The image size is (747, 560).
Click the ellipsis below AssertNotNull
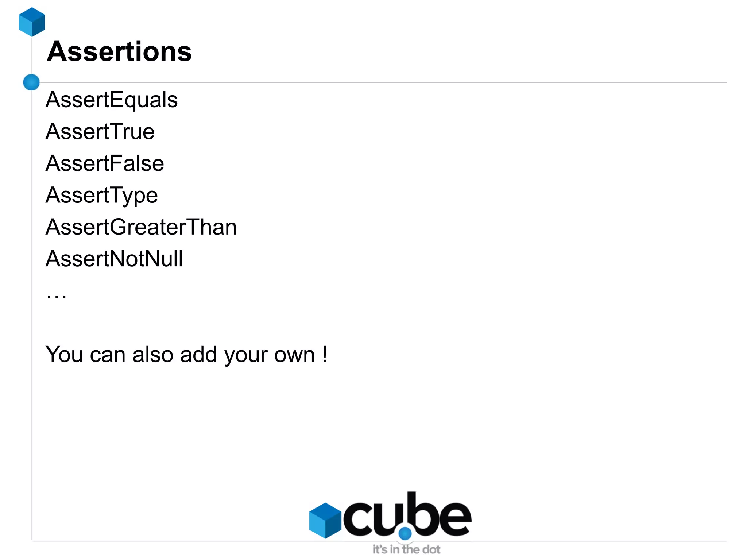click(57, 296)
